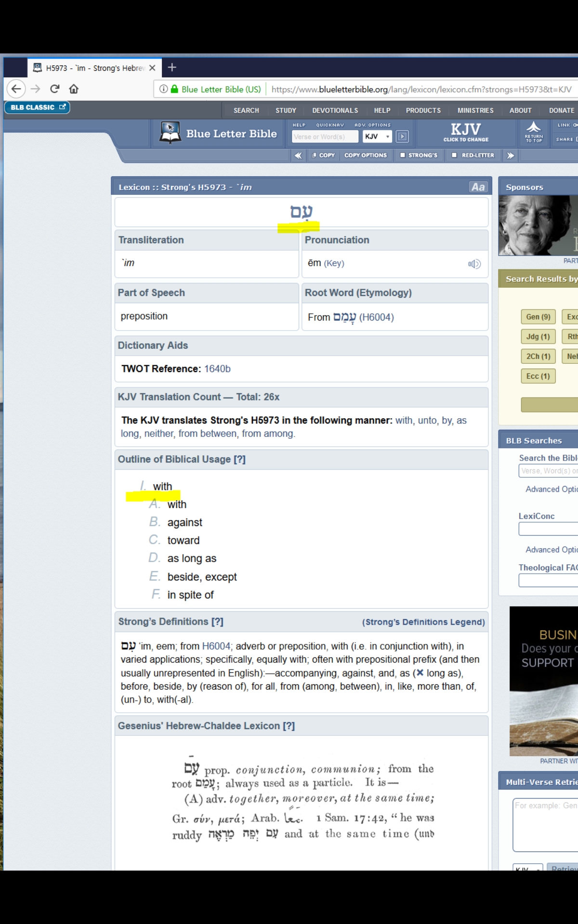Screen dimensions: 578x924
Task: Click previous double-arrow in toolbar
Action: [298, 155]
